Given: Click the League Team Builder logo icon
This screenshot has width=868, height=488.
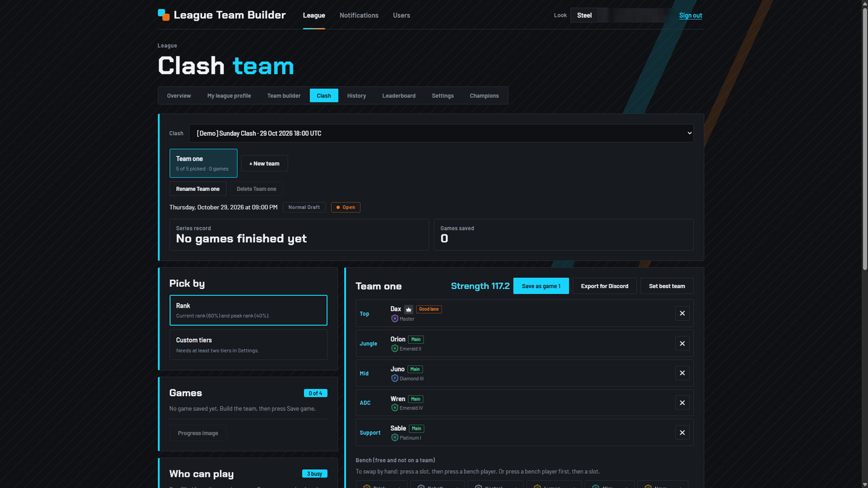Looking at the screenshot, I should (x=164, y=15).
